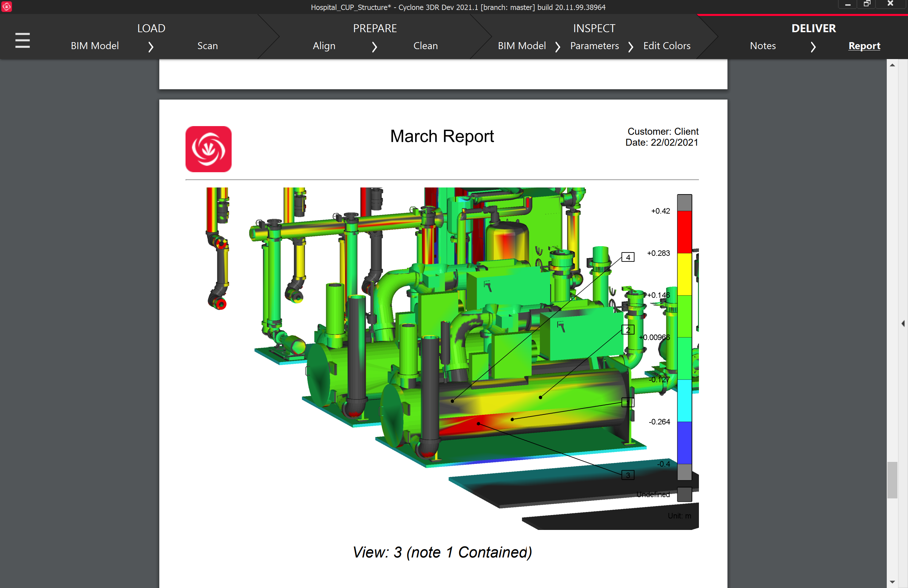908x588 pixels.
Task: Click the Cyclone app icon in title bar
Action: 7,7
